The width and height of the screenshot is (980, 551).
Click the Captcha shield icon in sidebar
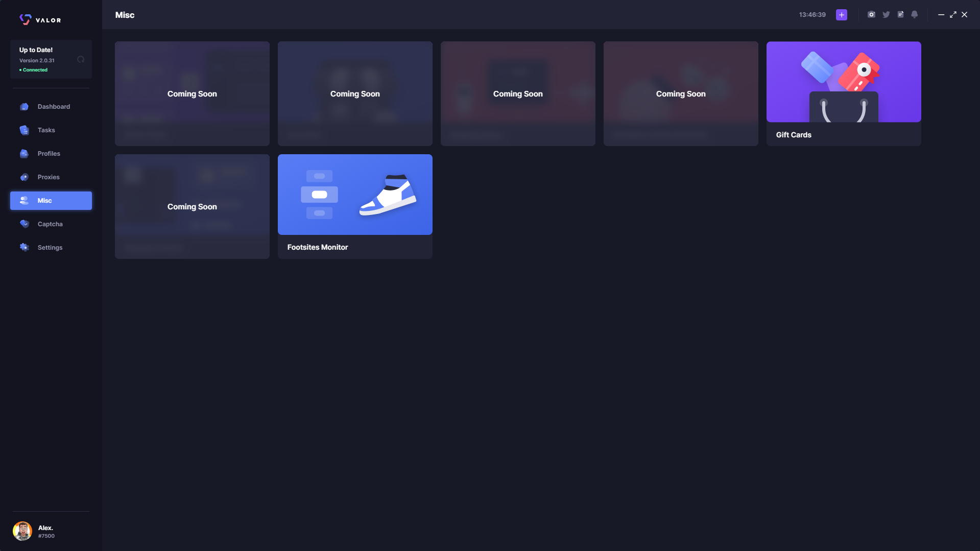tap(24, 224)
